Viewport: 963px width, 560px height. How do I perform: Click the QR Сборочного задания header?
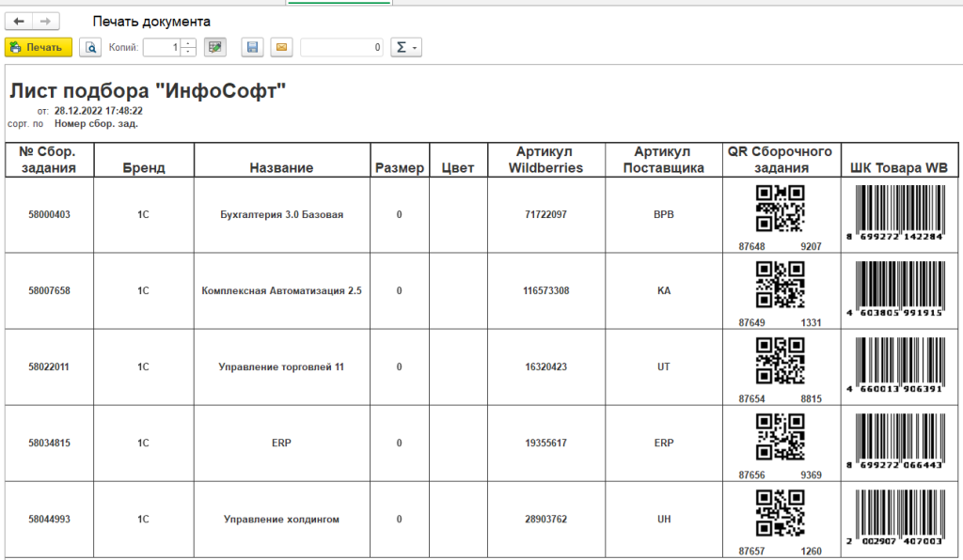[x=781, y=160]
